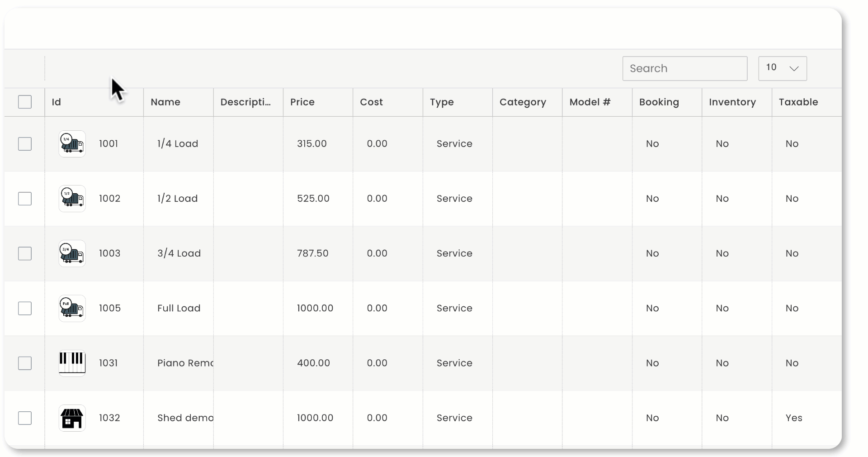Click the Full Load truck icon
The width and height of the screenshot is (868, 457).
pos(72,308)
